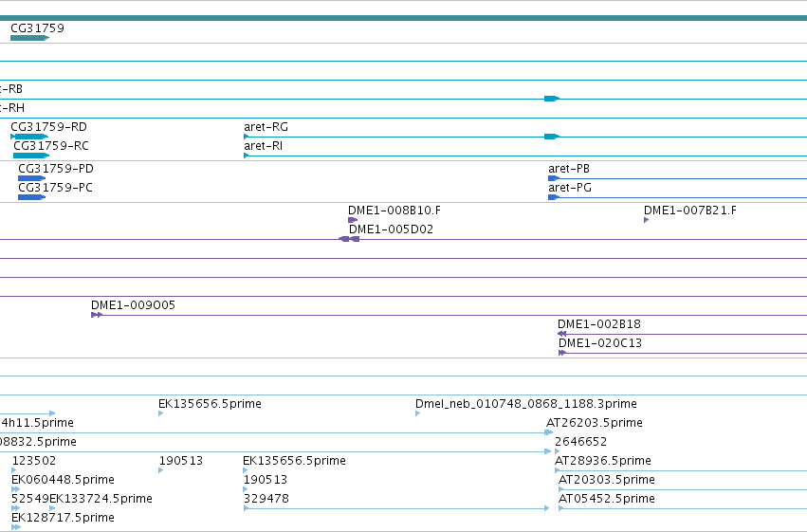Select the CG31759-RD transcript label
This screenshot has width=807, height=532.
(x=49, y=127)
